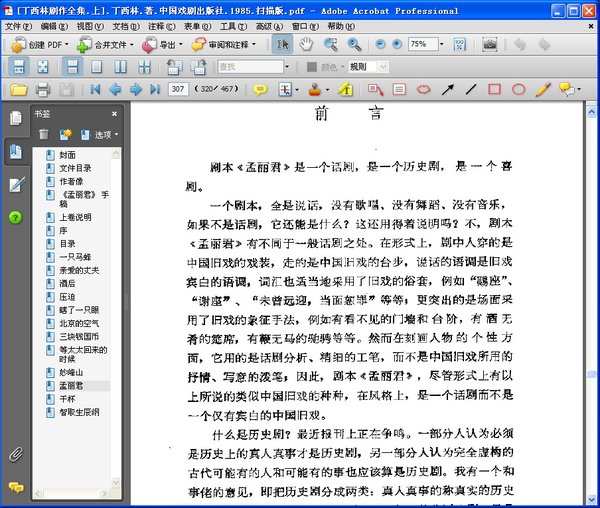This screenshot has width=600, height=508.
Task: Go to next page arrow
Action: (x=135, y=89)
